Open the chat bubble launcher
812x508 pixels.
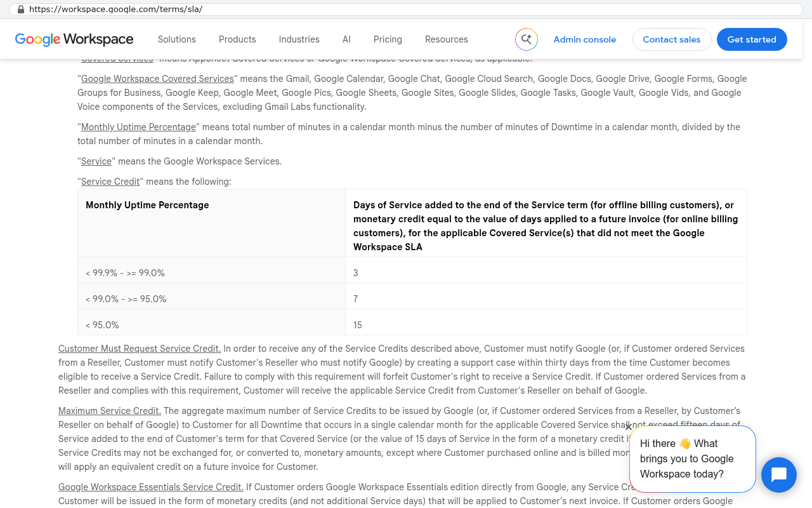[779, 475]
